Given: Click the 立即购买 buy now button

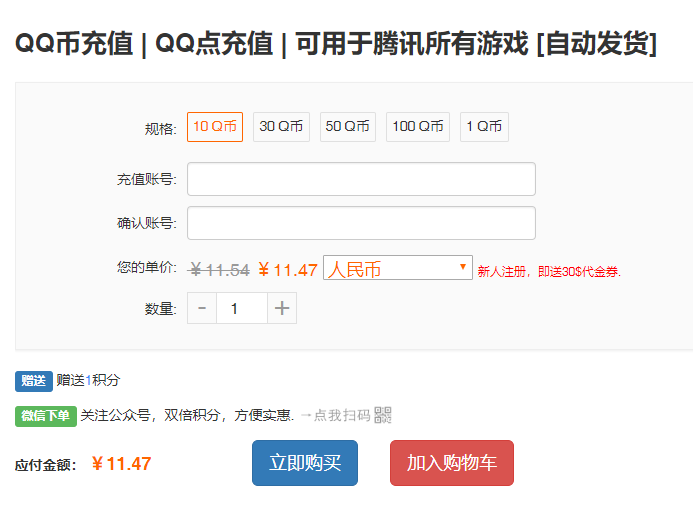Looking at the screenshot, I should click(x=305, y=463).
